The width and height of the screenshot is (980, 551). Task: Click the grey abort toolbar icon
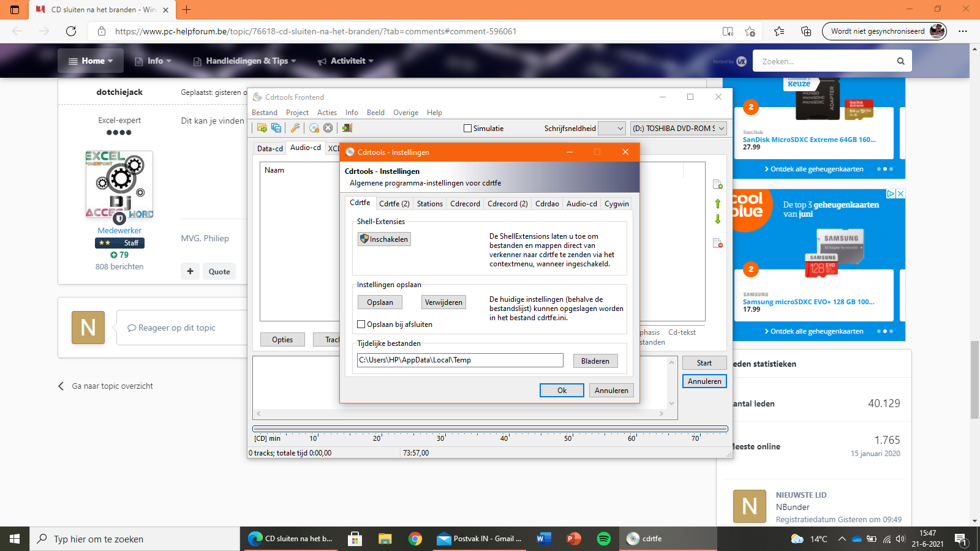(x=328, y=128)
